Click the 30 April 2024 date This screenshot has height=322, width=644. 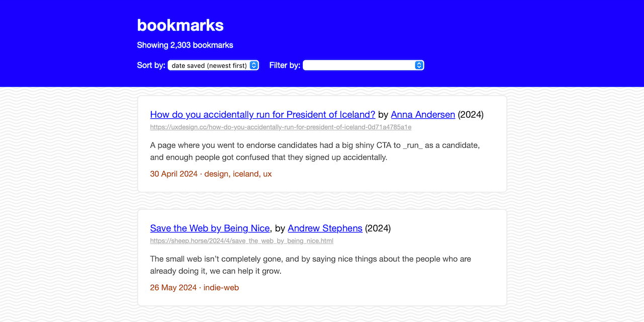(174, 174)
